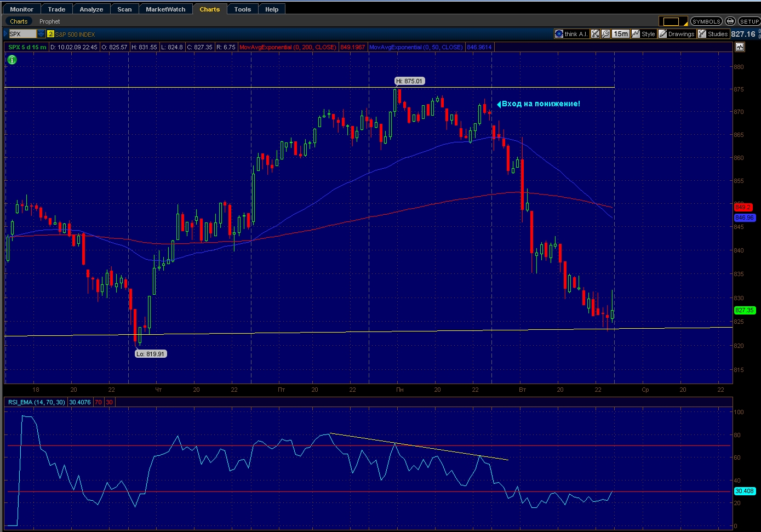This screenshot has height=532, width=761.
Task: Click the SETUP button
Action: coord(749,21)
